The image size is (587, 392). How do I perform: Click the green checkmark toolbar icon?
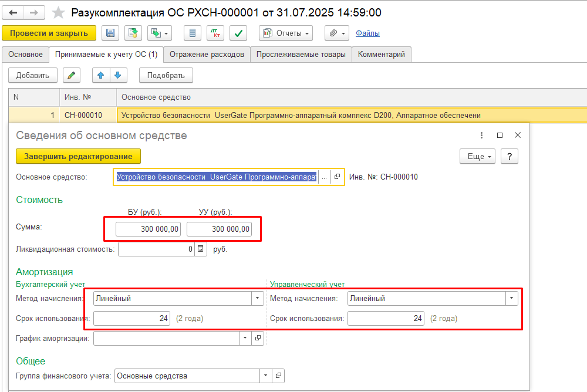click(x=238, y=33)
